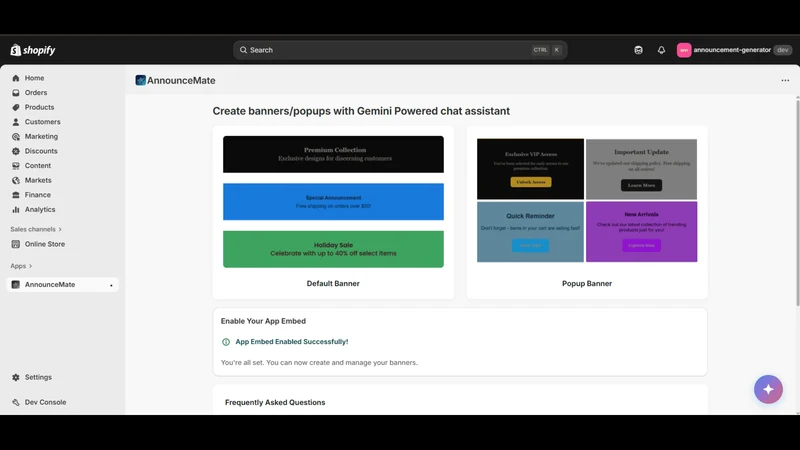Click the Marketing target icon
This screenshot has width=800, height=450.
16,137
